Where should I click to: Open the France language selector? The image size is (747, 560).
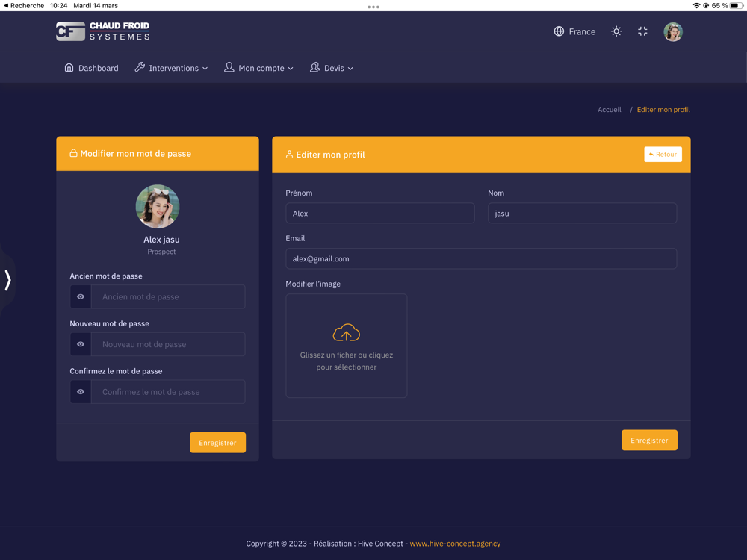(x=574, y=31)
